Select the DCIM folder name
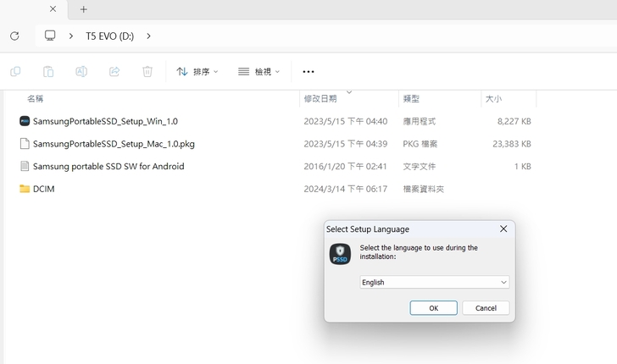Image resolution: width=617 pixels, height=364 pixels. click(44, 189)
